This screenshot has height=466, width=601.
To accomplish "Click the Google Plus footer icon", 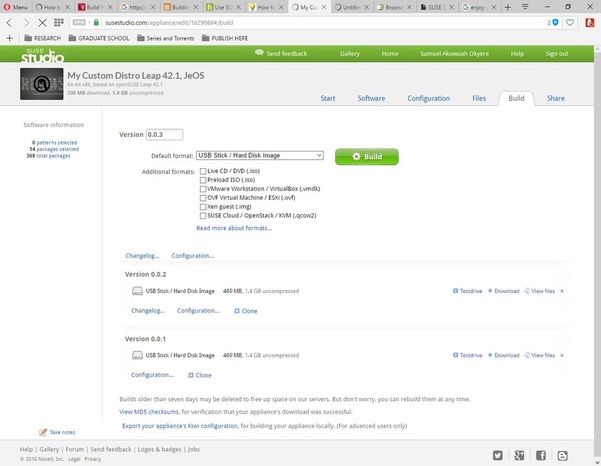I will click(x=519, y=455).
